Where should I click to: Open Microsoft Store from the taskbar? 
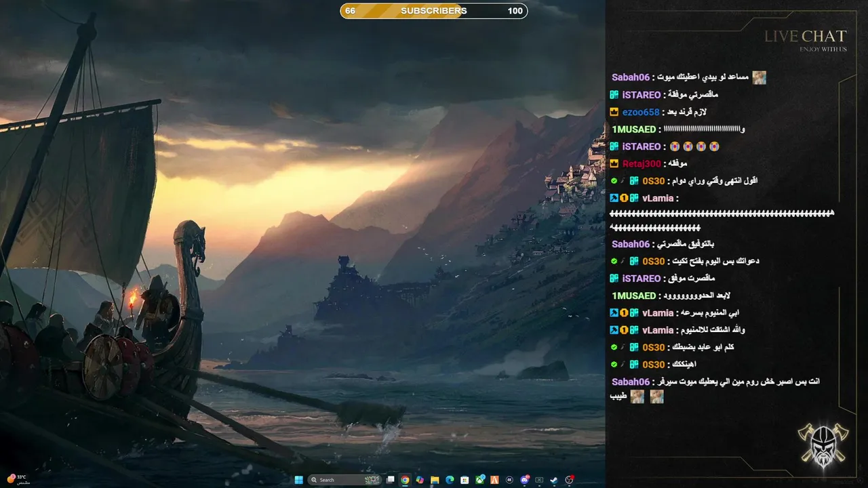[x=465, y=480]
